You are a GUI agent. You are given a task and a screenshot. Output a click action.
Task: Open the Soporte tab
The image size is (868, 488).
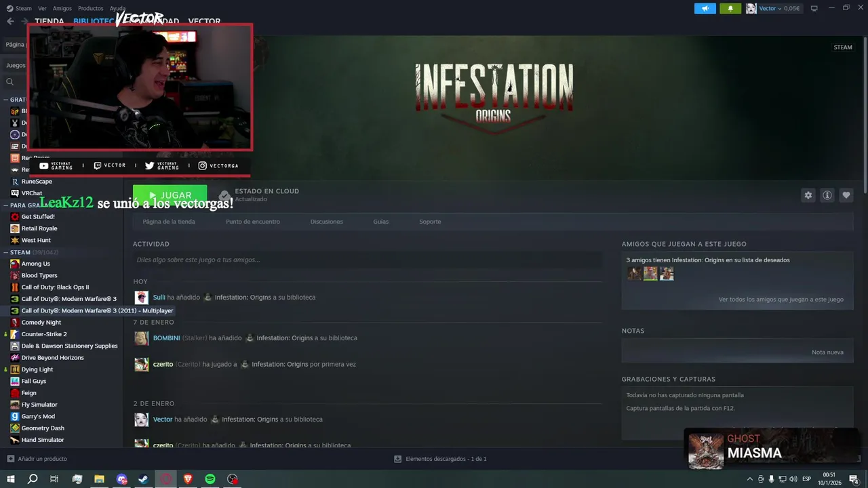tap(430, 222)
